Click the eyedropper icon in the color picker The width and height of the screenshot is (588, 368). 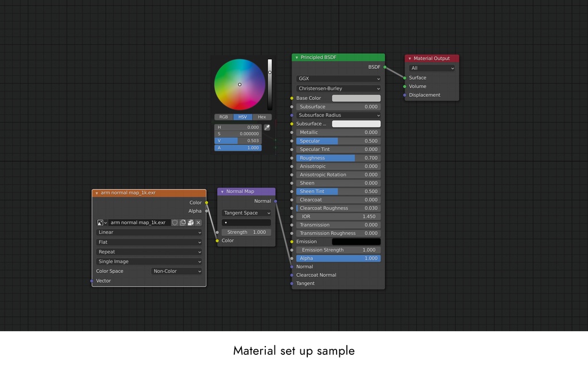point(267,127)
